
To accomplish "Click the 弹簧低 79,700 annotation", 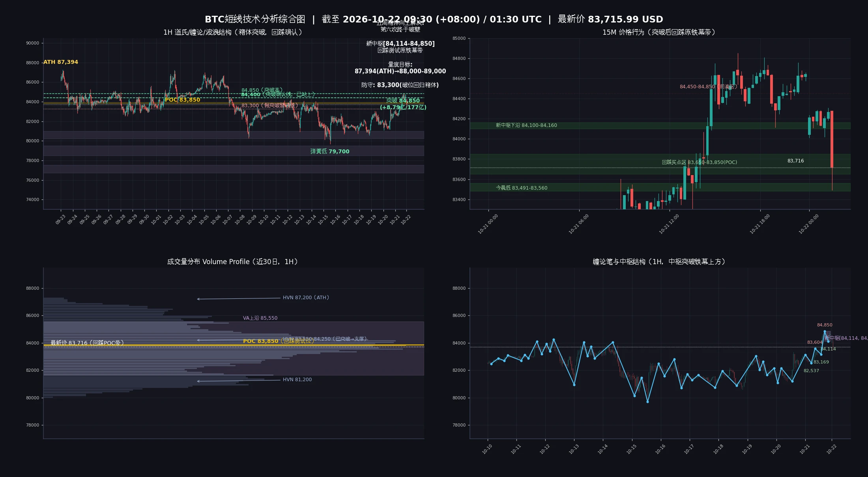I will pyautogui.click(x=330, y=151).
